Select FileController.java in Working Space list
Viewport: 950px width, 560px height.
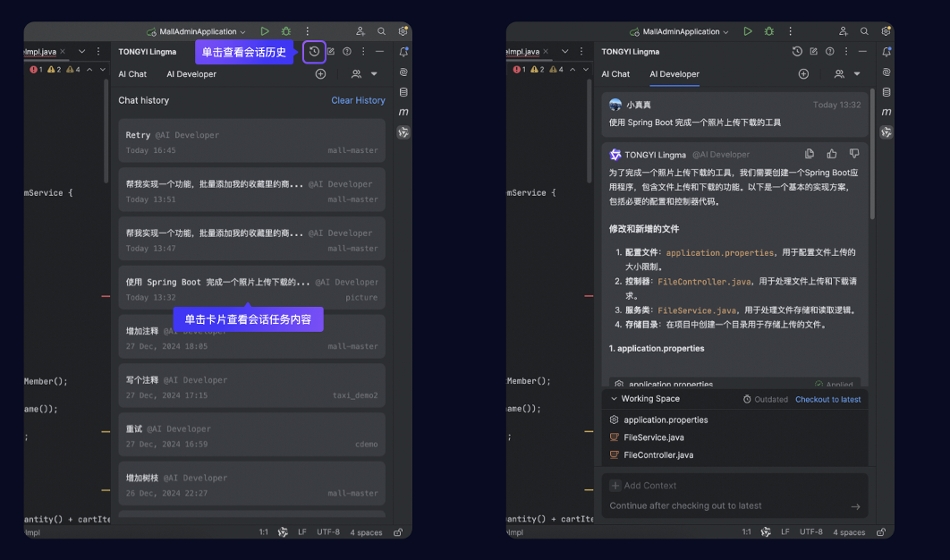[x=658, y=455]
